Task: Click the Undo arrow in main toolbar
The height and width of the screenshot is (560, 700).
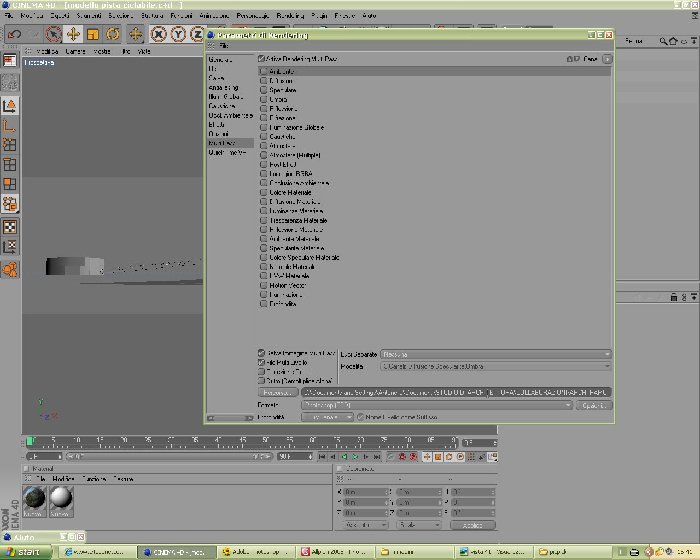Action: pos(14,34)
